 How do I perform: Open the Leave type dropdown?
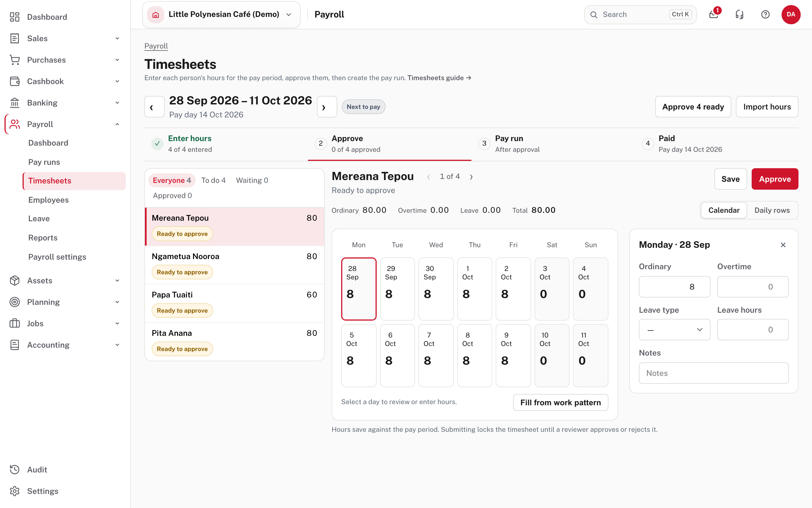(674, 330)
